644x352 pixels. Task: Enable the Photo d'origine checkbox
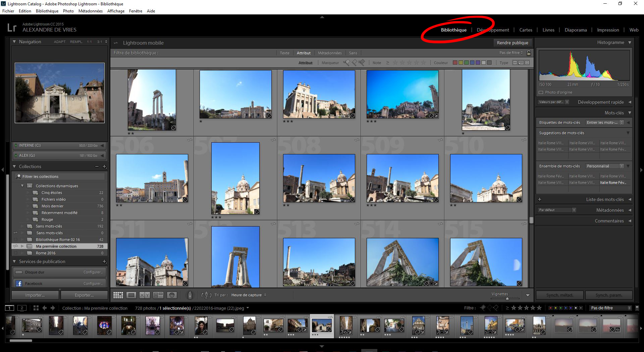[541, 92]
